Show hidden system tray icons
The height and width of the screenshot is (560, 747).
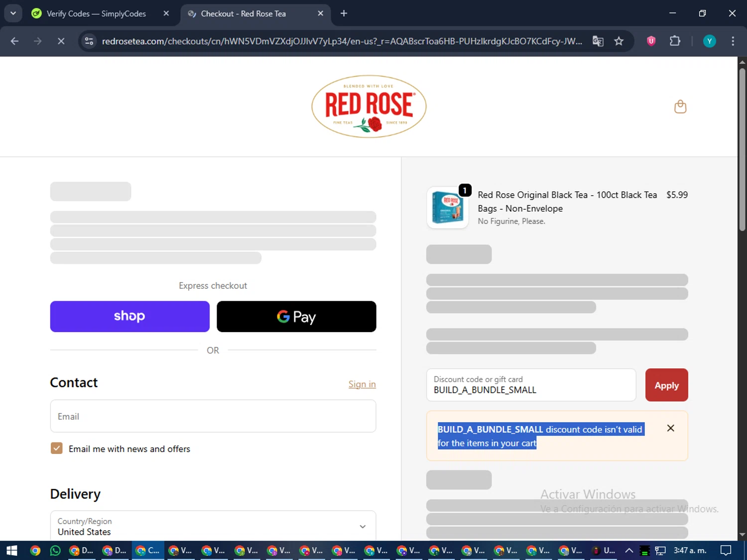coord(629,551)
